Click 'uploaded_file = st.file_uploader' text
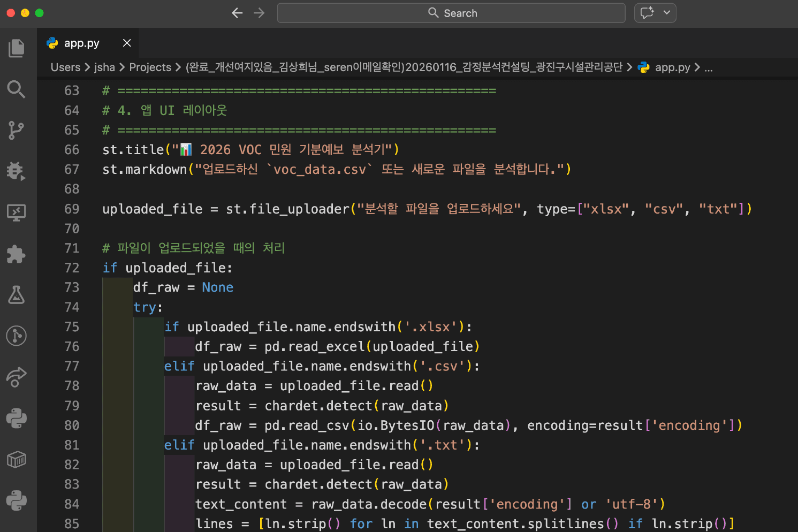The image size is (798, 532). [x=226, y=209]
